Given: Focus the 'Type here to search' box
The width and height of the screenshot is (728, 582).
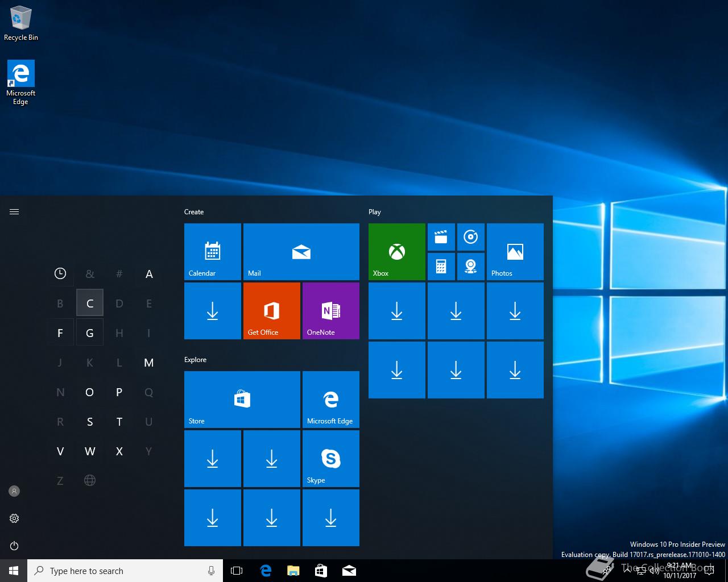Looking at the screenshot, I should [125, 571].
